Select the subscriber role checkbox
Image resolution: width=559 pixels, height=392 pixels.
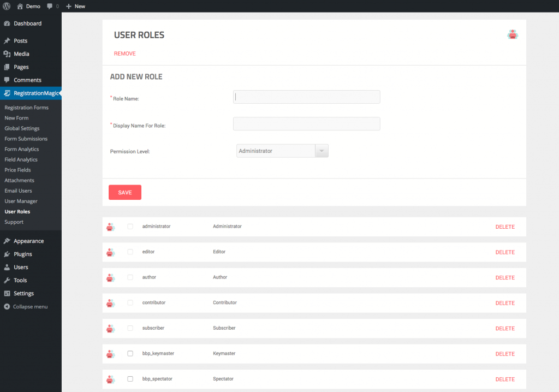click(130, 328)
